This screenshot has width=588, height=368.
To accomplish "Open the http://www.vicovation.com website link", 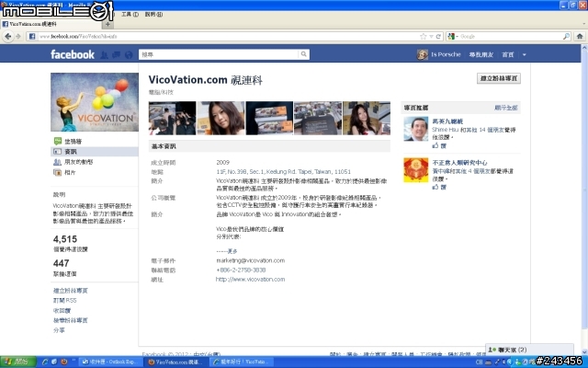I will point(250,279).
